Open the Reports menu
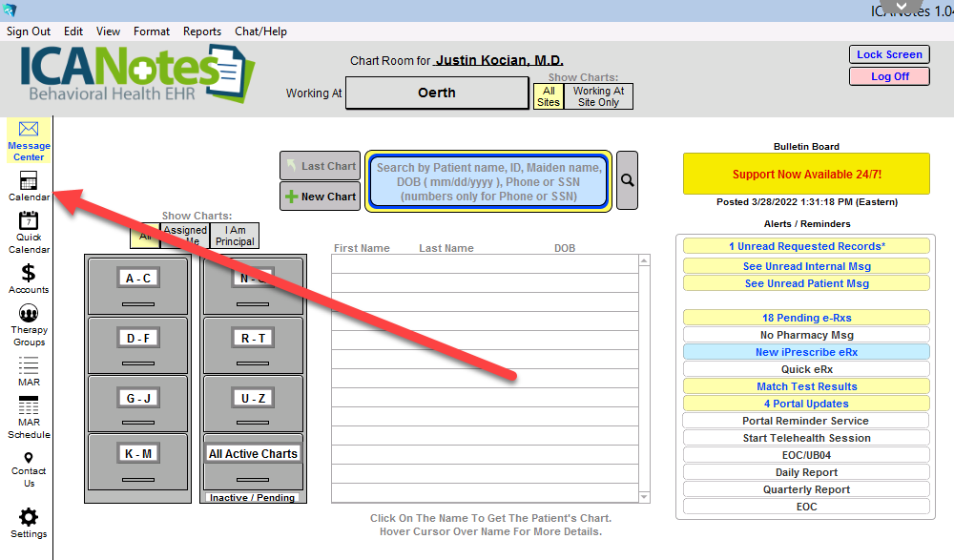Screen dimensions: 954x560 [201, 31]
